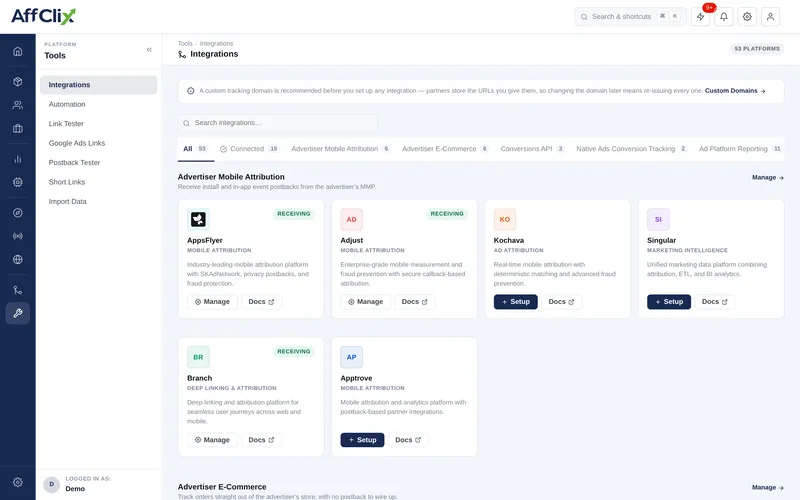Open the Search & shortcuts box
Viewport: 800px width, 500px height.
631,17
